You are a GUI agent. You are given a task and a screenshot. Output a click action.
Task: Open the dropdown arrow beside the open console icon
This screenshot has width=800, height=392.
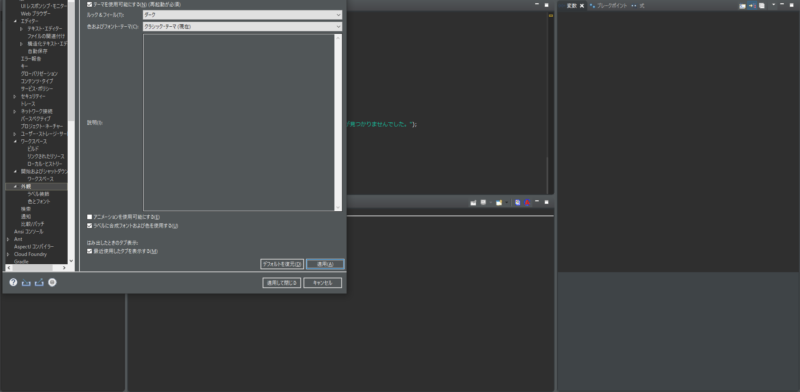click(x=506, y=203)
